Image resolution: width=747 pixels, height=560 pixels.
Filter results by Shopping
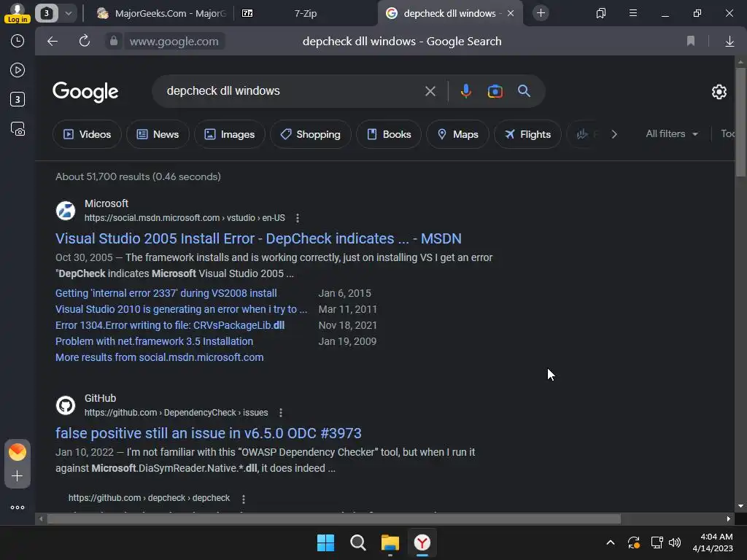pyautogui.click(x=311, y=135)
